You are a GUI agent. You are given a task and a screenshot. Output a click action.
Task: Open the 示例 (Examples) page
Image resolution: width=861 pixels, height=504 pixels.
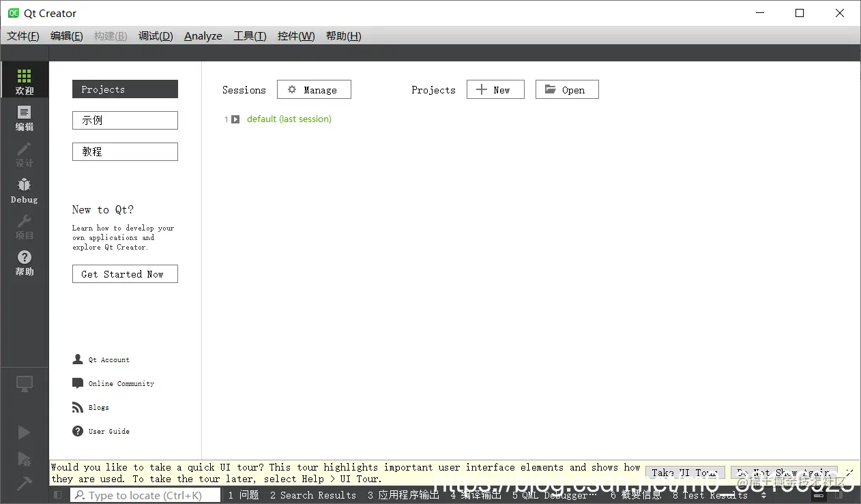[x=125, y=120]
